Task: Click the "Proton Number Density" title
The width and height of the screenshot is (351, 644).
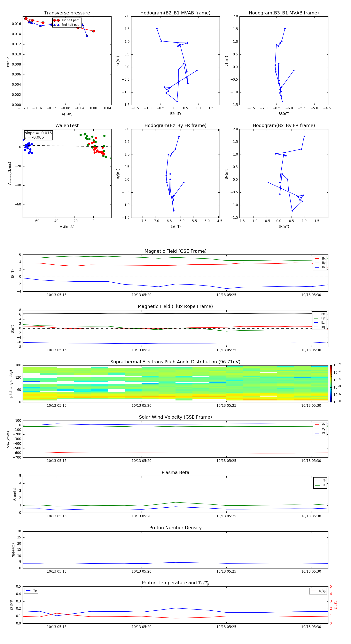Action: point(175,528)
